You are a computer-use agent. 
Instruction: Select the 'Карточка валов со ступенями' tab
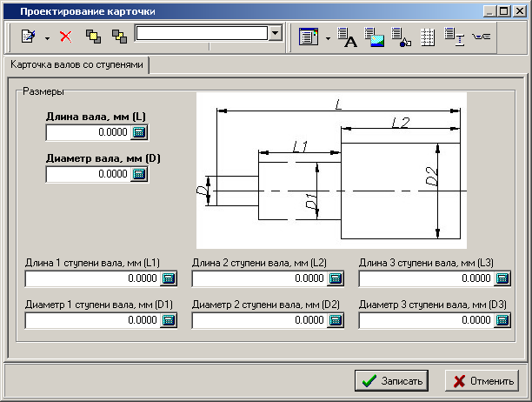point(76,64)
